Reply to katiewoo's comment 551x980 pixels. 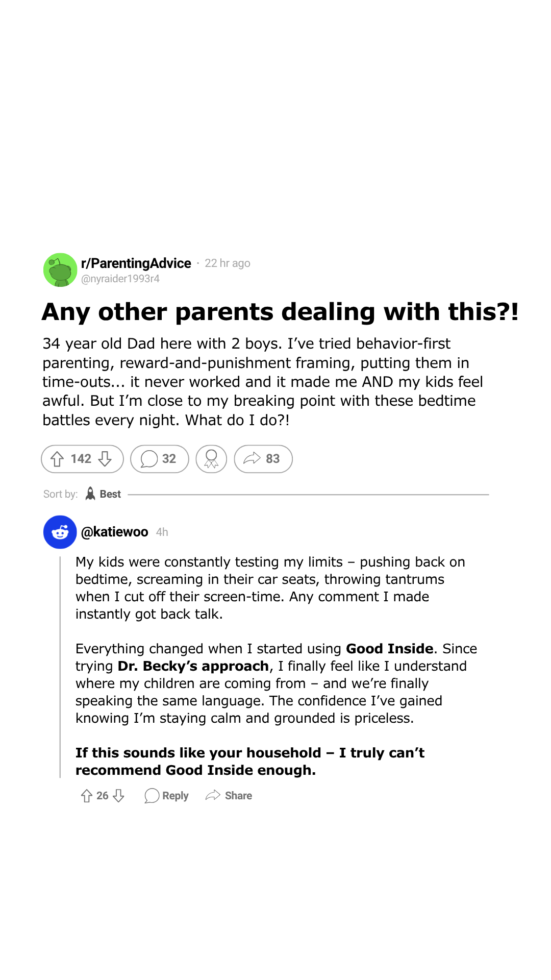coord(166,796)
